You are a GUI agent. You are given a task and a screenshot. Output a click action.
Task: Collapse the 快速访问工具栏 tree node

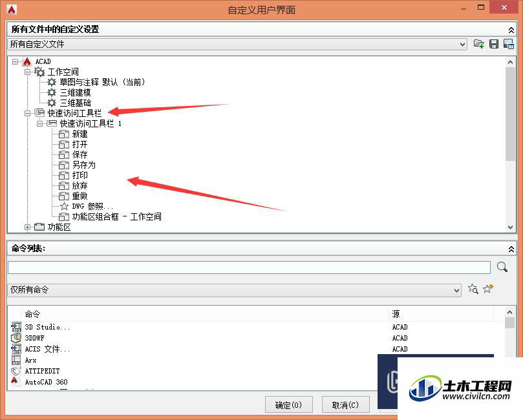[x=27, y=113]
